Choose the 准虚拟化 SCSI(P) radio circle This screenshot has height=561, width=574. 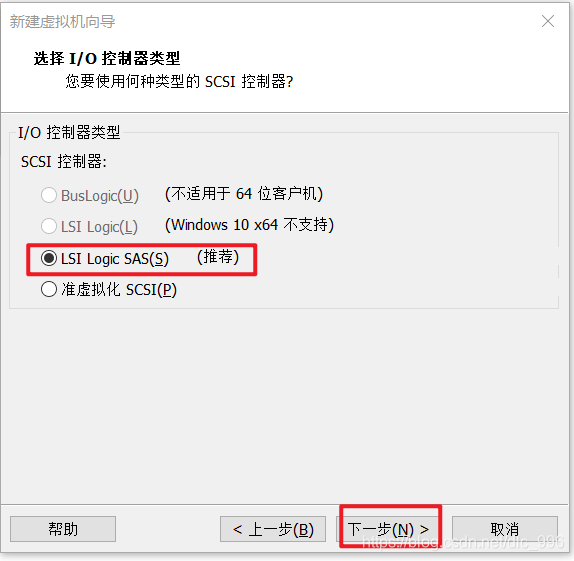point(49,289)
